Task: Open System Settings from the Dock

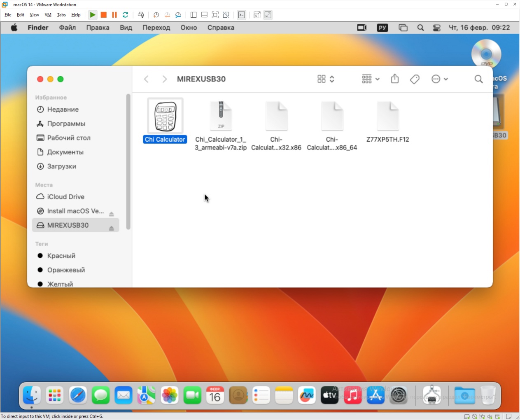Action: coord(399,396)
